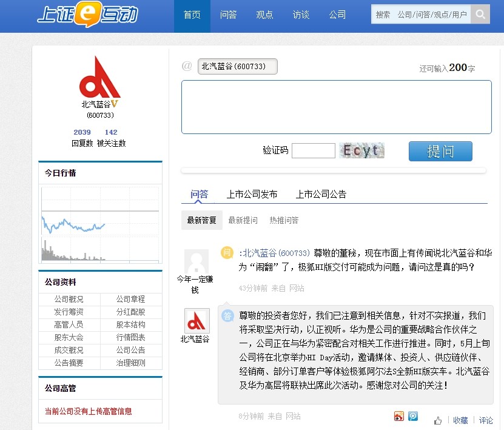Select 热推问答 filter
Screen dimensions: 504x430
click(284, 220)
